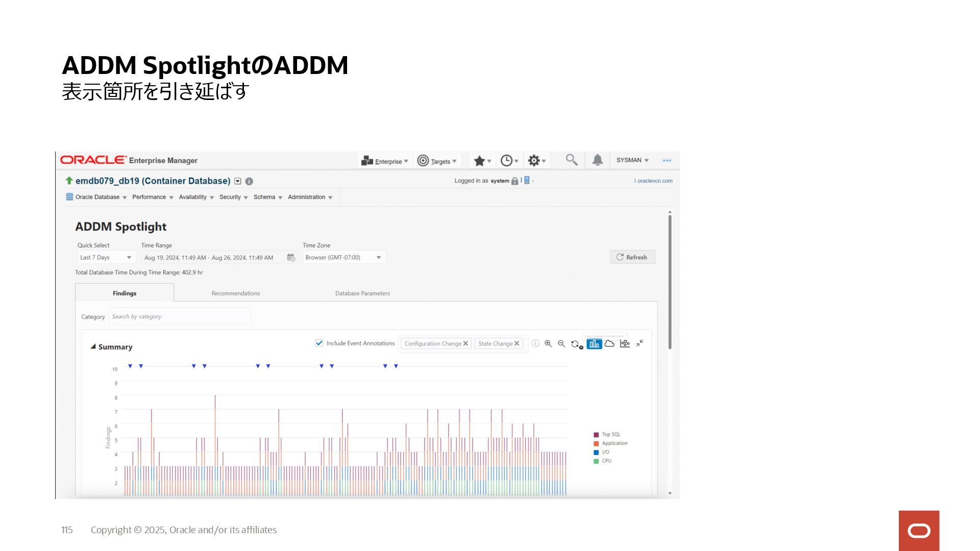Click the Time Range date field
Image resolution: width=980 pixels, height=551 pixels.
click(x=213, y=258)
